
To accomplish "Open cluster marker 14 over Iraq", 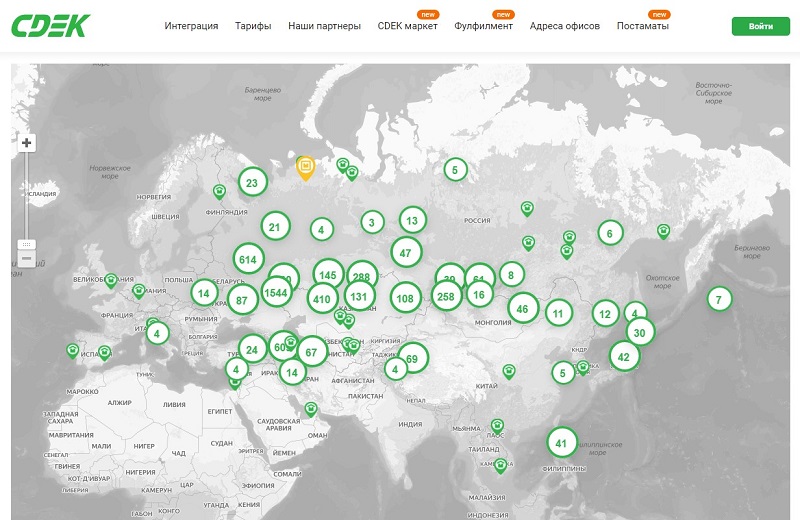I will (292, 373).
